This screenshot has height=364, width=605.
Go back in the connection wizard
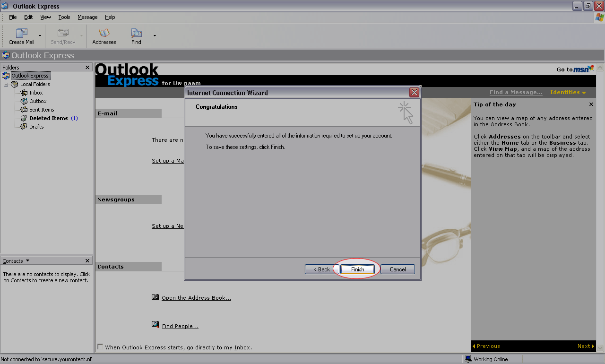321,269
